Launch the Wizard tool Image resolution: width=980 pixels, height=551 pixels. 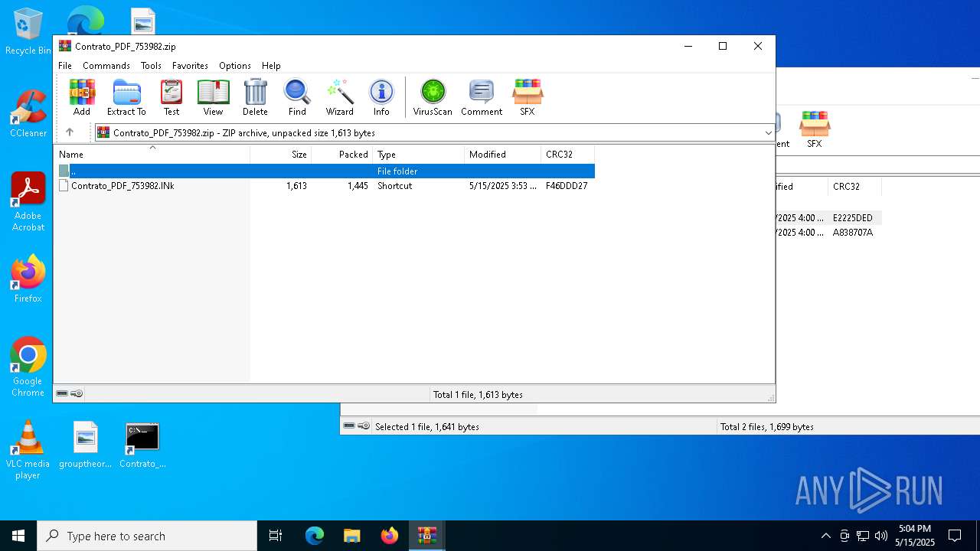pos(339,97)
